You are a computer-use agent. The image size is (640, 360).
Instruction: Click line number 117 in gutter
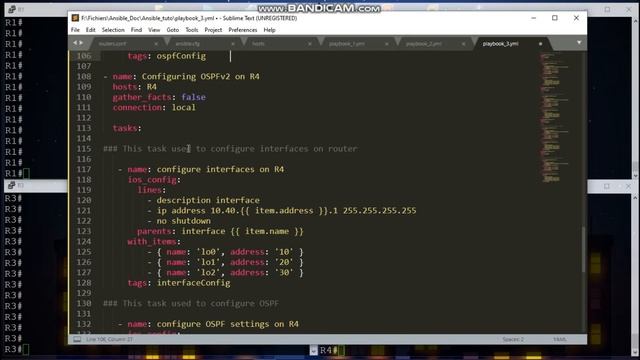(84, 169)
